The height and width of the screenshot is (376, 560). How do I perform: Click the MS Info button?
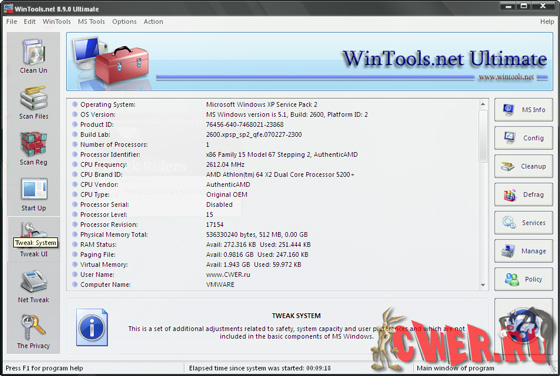coord(524,110)
